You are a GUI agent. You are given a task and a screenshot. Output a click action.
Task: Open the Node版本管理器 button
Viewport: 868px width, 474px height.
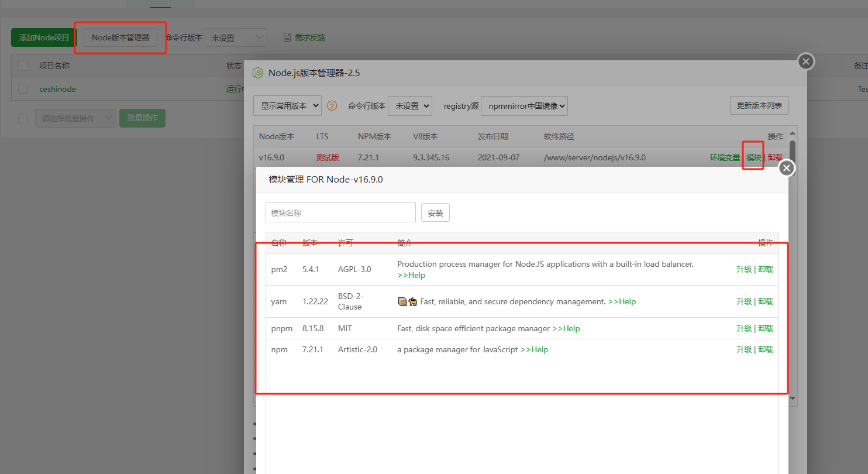point(120,37)
